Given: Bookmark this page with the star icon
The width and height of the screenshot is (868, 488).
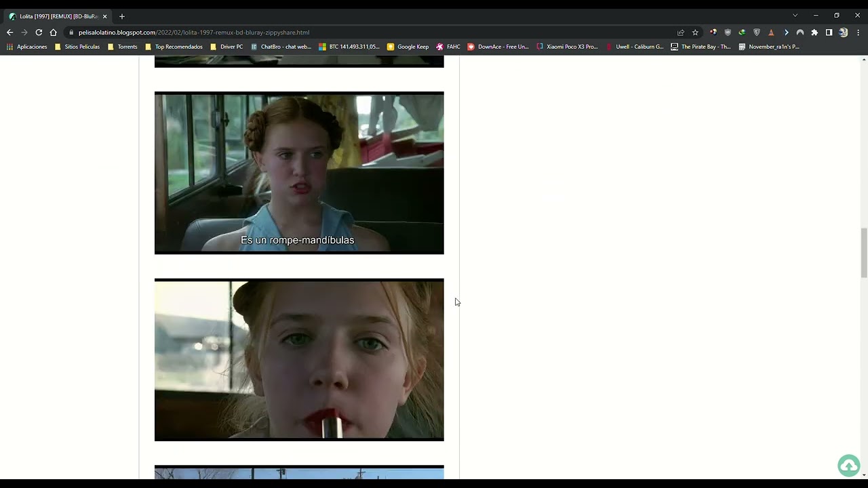Looking at the screenshot, I should tap(695, 32).
